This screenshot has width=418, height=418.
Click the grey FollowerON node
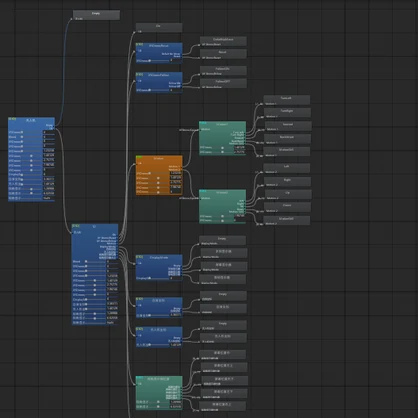coord(223,70)
